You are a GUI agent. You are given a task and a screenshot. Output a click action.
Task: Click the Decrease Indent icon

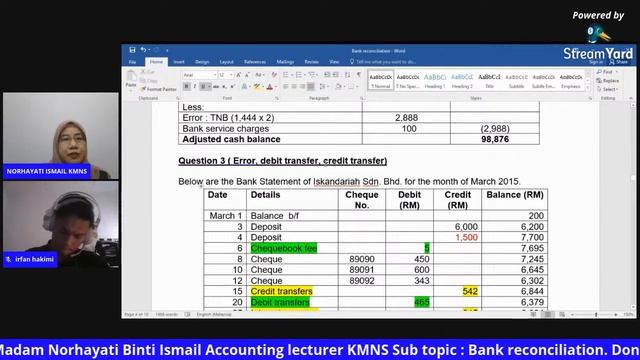pyautogui.click(x=327, y=75)
